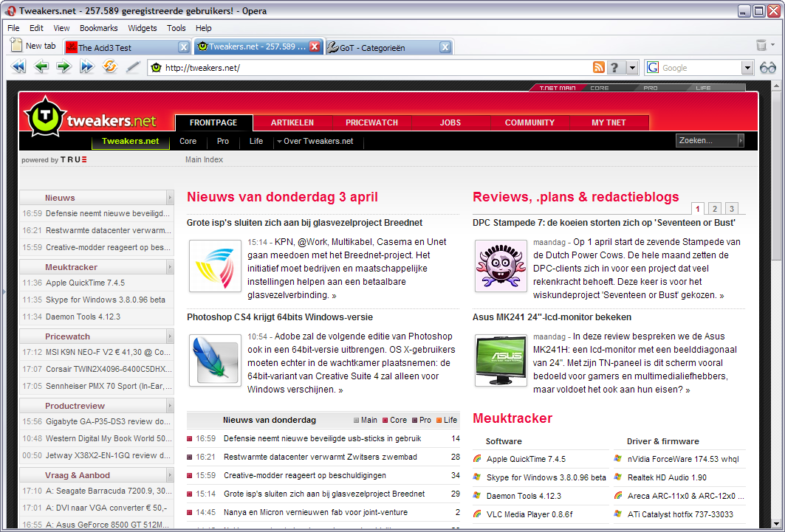
Task: Open Nanya en Micron news row
Action: coord(323,512)
